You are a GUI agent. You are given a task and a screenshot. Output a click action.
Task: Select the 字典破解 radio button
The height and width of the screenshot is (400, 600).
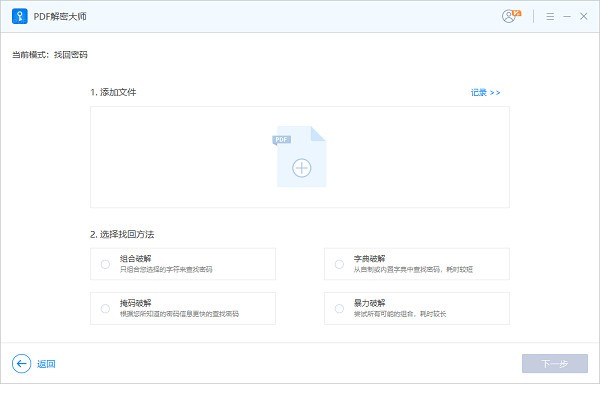click(340, 264)
